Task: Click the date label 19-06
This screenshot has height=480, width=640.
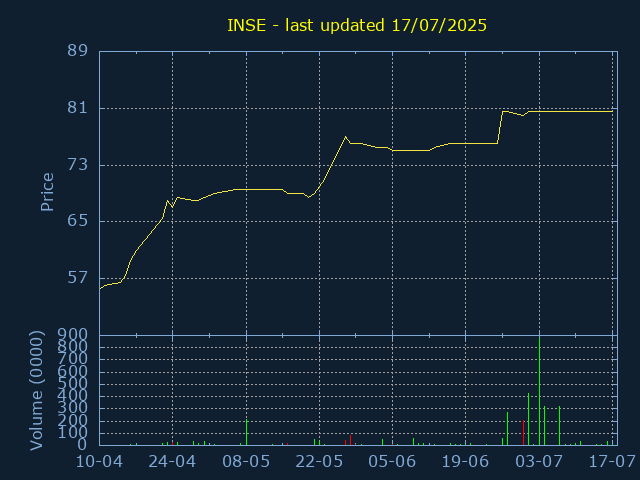Action: [x=465, y=462]
